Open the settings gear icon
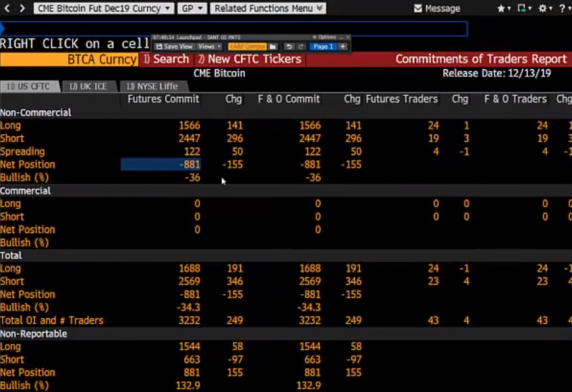The width and height of the screenshot is (572, 392). tap(543, 8)
